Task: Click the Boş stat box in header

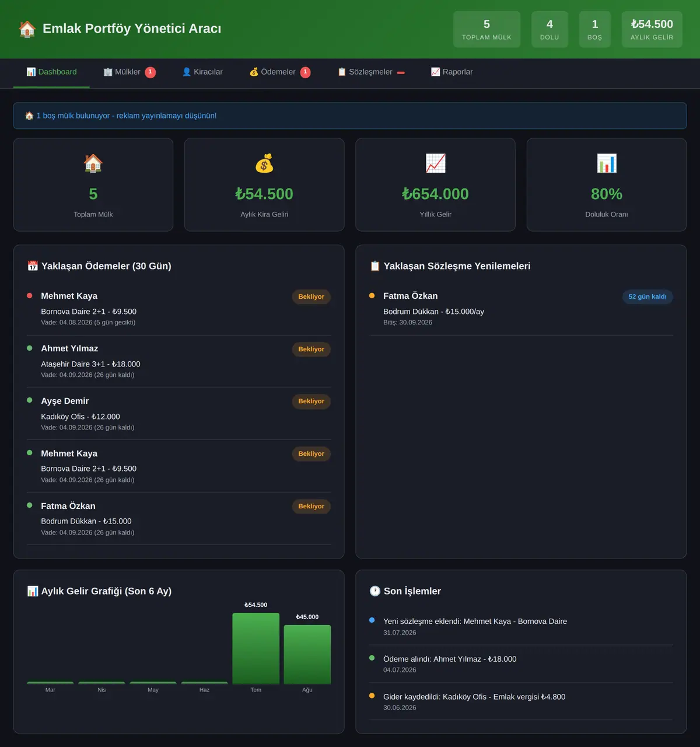Action: [595, 29]
